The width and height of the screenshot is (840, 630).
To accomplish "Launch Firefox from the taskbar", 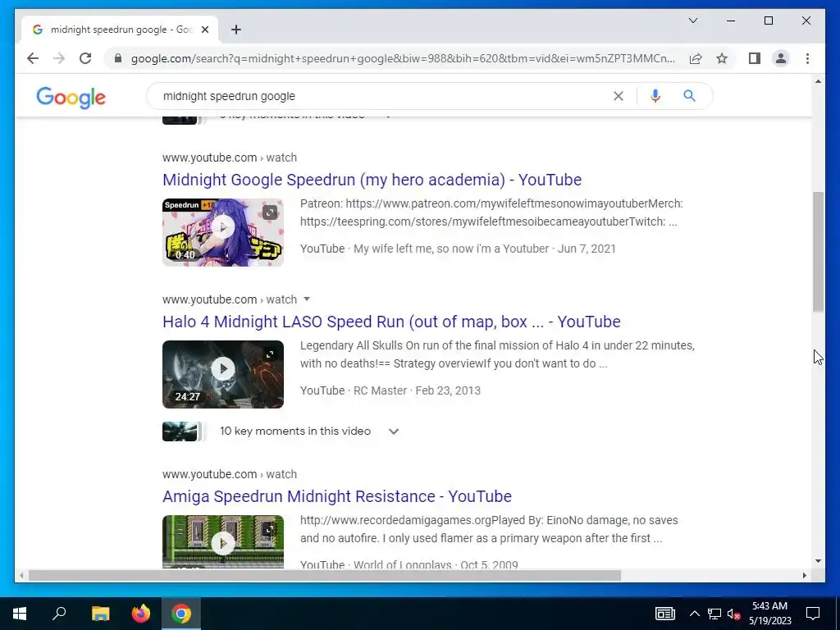I will pyautogui.click(x=141, y=614).
